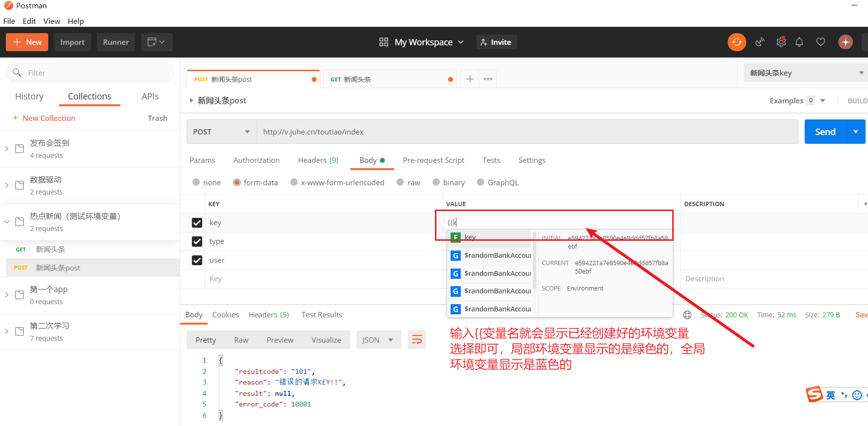
Task: Open the GET 新闻头条 request in sidebar
Action: coord(90,249)
